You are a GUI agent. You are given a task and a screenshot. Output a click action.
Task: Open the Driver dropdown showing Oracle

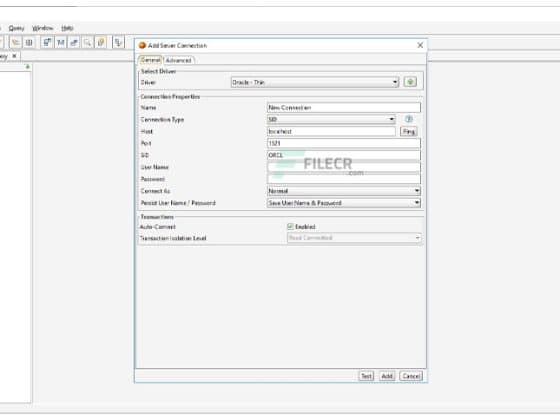315,82
